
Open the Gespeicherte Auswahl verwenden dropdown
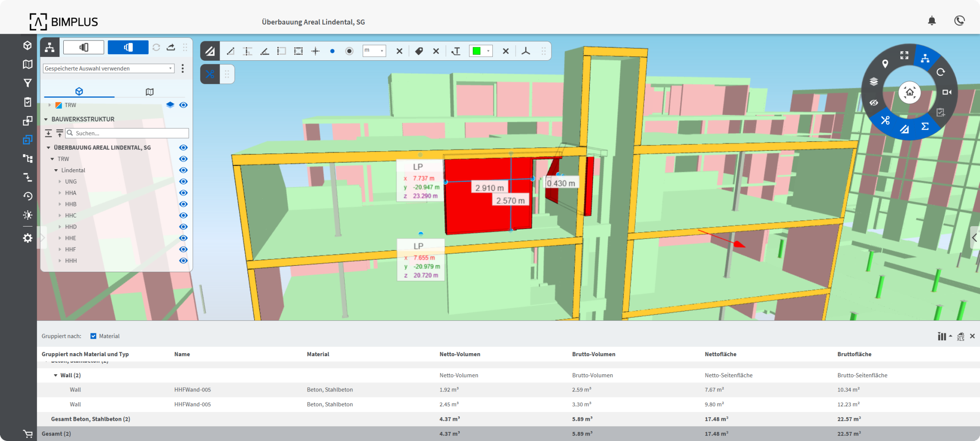coord(109,68)
